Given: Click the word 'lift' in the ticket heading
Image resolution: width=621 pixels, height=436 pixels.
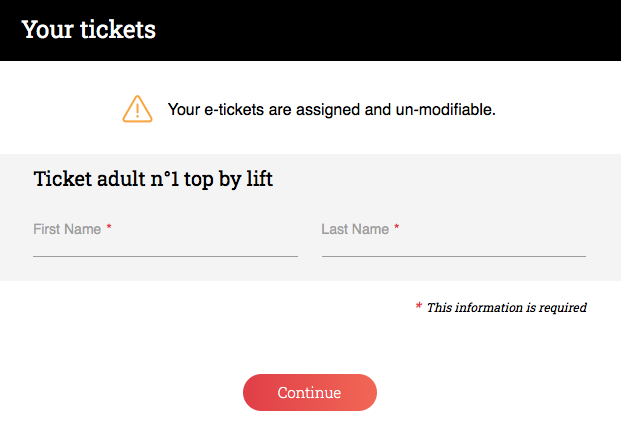Looking at the screenshot, I should (x=260, y=179).
